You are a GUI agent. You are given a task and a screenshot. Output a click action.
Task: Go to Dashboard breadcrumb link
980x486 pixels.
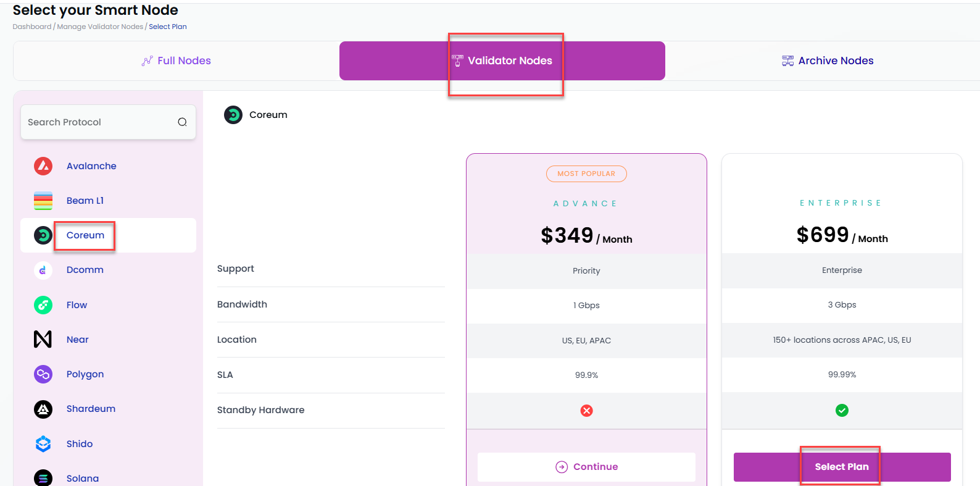point(32,27)
